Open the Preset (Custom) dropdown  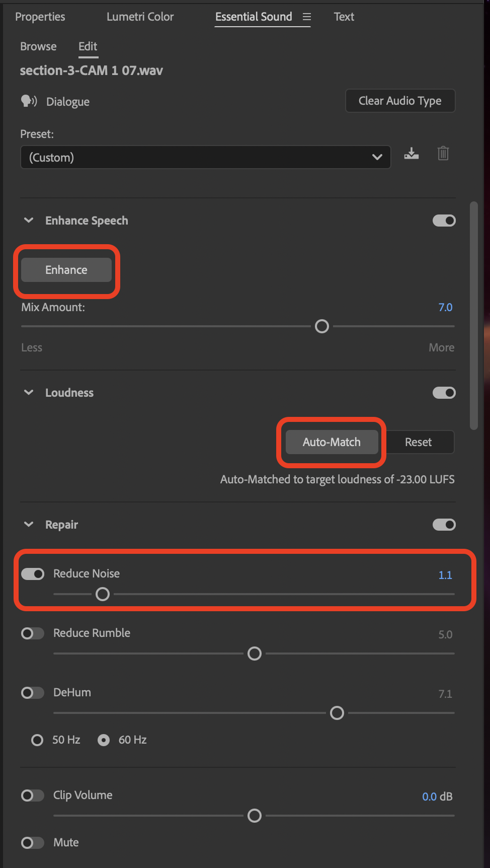pos(205,157)
